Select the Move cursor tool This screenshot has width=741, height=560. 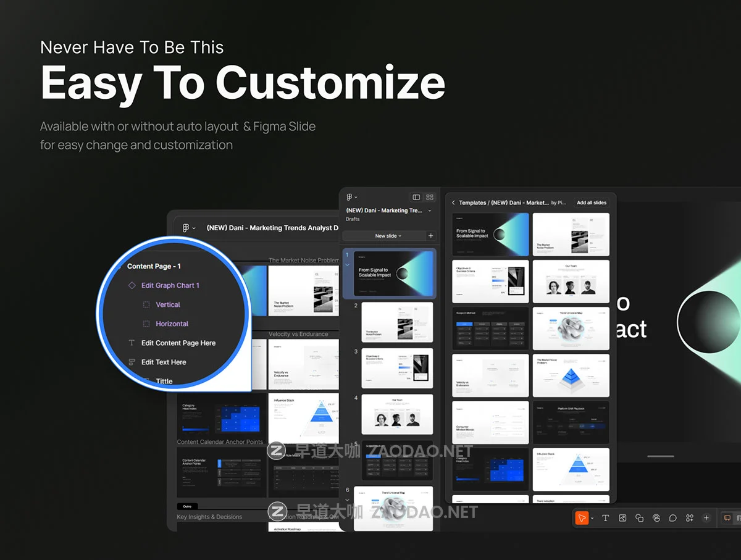coord(581,518)
